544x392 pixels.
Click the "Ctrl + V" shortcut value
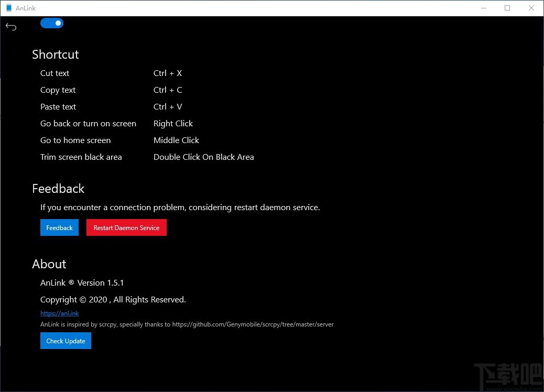pyautogui.click(x=168, y=107)
